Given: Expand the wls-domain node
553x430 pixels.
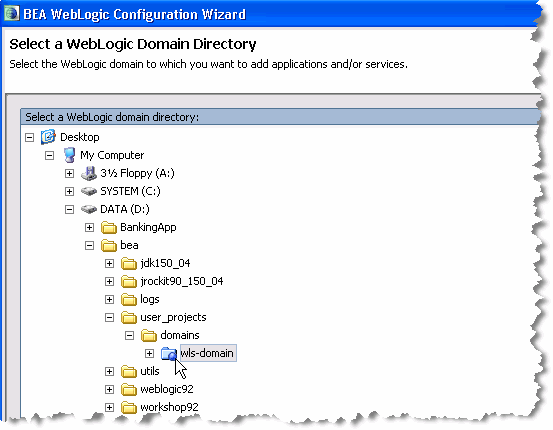Looking at the screenshot, I should [x=150, y=353].
